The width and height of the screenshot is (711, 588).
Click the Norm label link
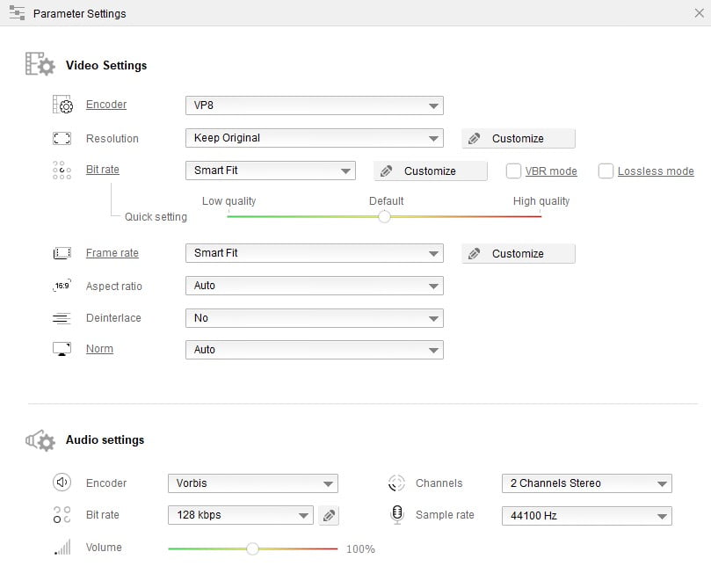click(99, 349)
